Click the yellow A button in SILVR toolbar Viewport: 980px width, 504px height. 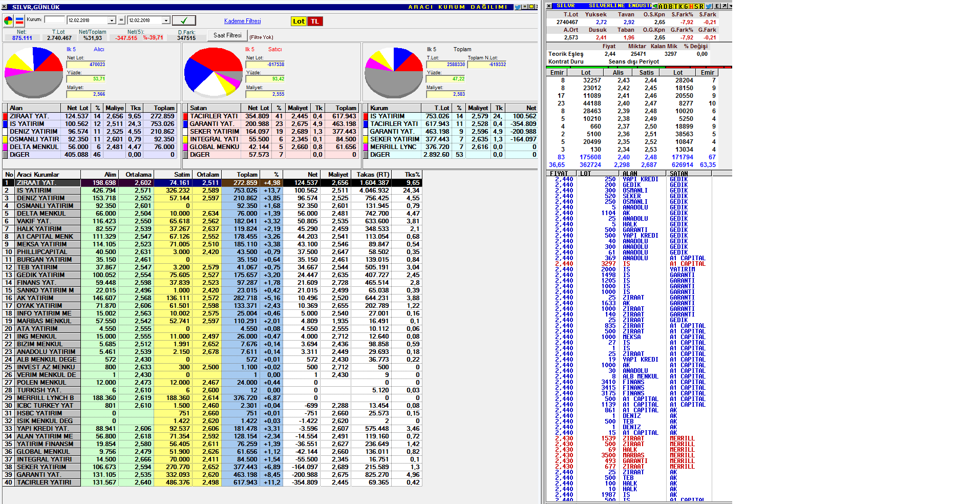point(660,6)
